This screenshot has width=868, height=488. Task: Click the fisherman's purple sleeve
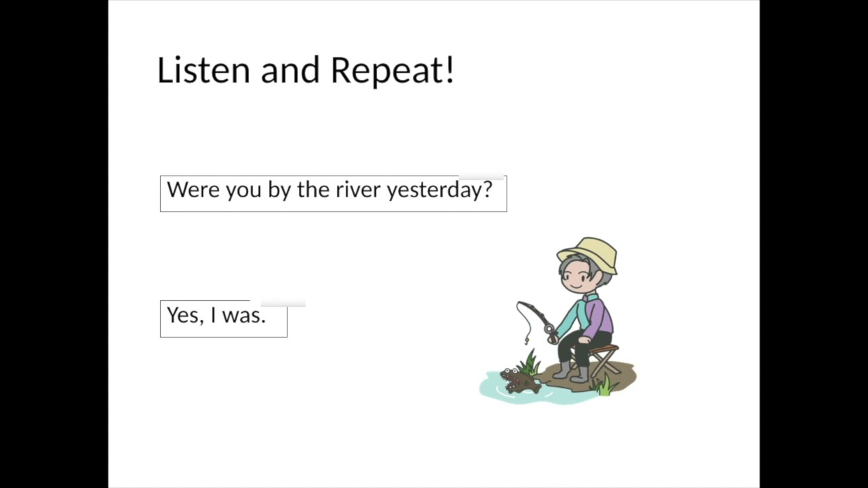click(599, 317)
